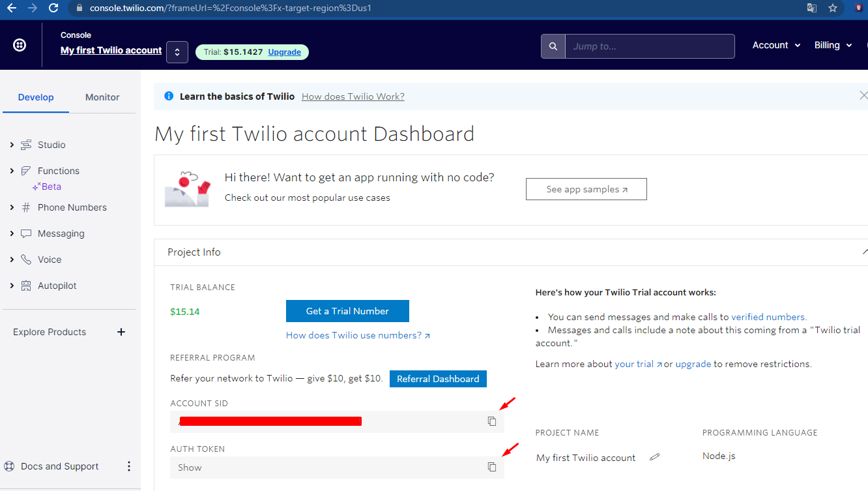Viewport: 868px width, 491px height.
Task: Reload the page with the refresh icon
Action: (53, 8)
